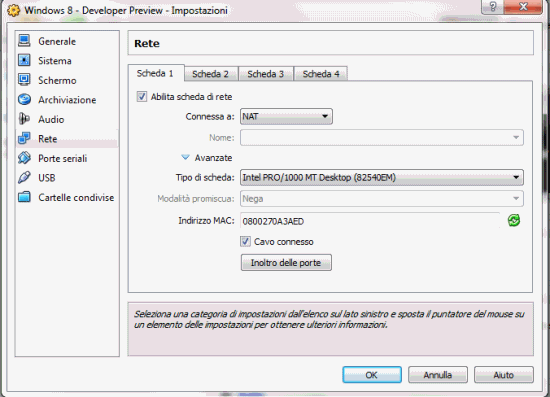
Task: Click the Audio speaker icon
Action: (x=24, y=119)
